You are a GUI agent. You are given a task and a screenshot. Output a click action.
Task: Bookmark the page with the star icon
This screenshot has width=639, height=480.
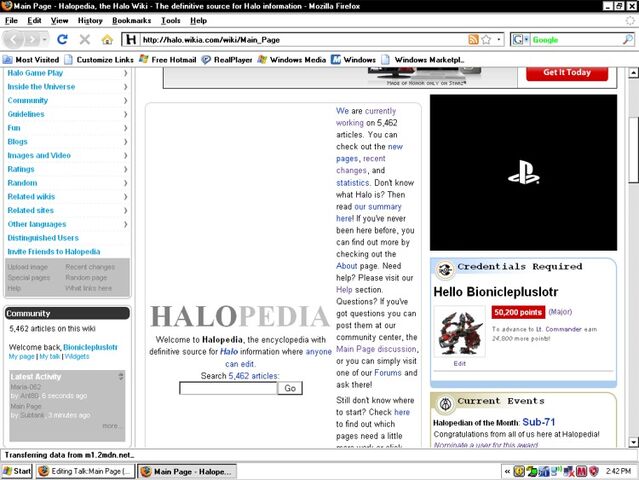pos(486,40)
